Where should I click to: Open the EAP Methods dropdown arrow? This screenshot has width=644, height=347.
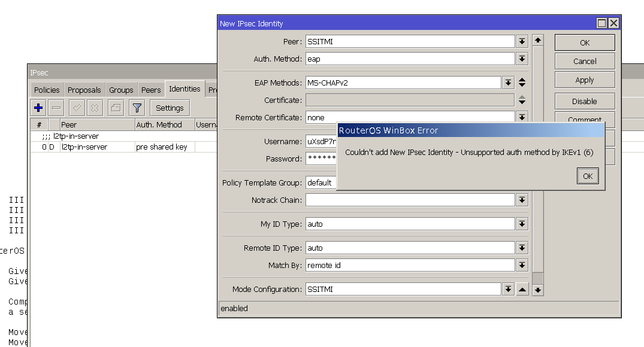508,83
